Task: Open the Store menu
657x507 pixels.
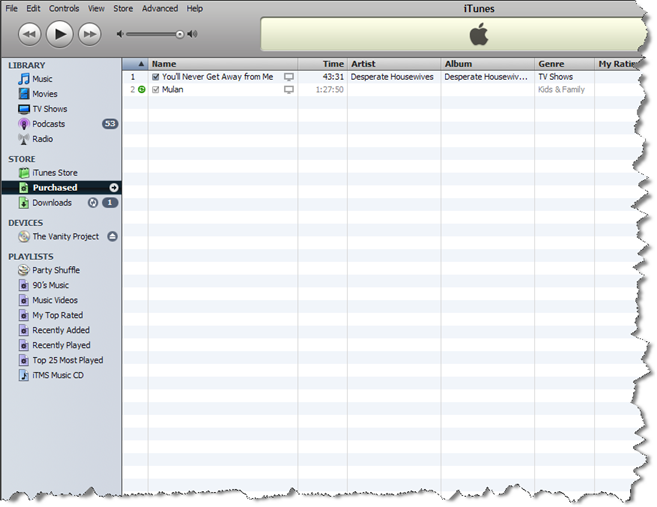Action: tap(123, 8)
